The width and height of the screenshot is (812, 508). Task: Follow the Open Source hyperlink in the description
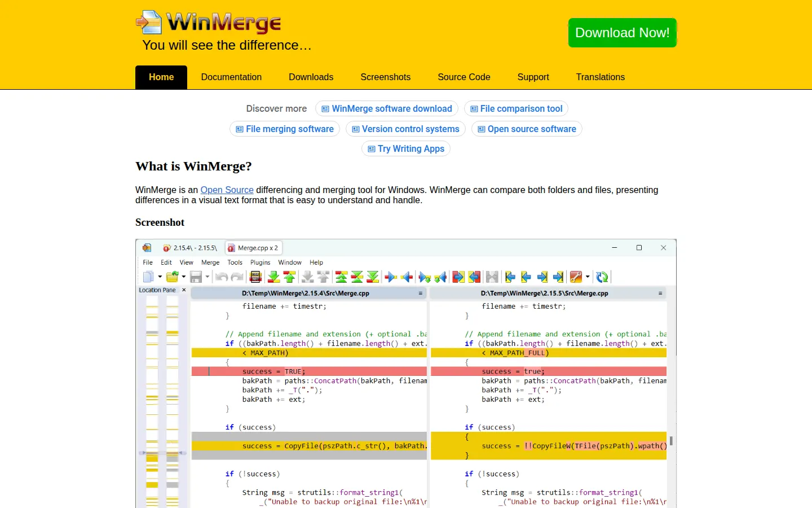227,190
